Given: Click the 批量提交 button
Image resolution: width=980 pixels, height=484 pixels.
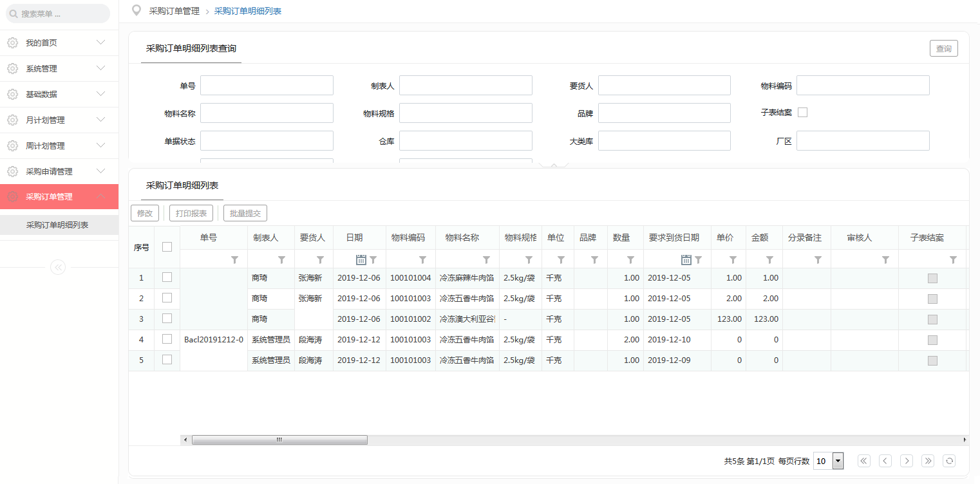Looking at the screenshot, I should click(245, 213).
